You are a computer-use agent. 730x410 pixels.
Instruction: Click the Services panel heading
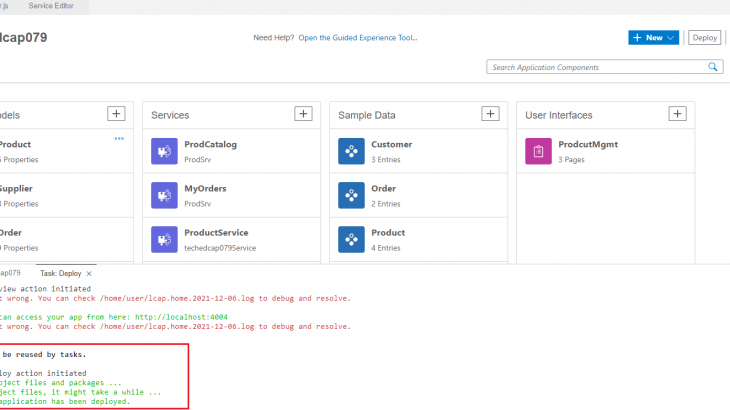pyautogui.click(x=170, y=115)
